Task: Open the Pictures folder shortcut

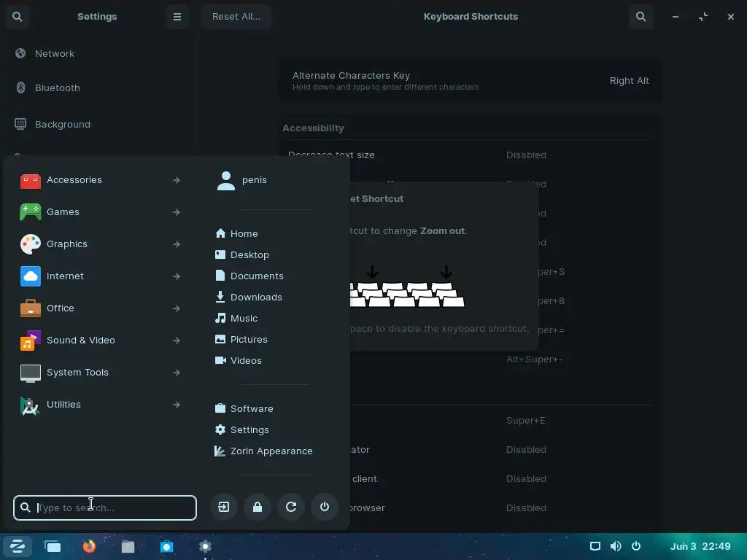Action: (x=241, y=339)
